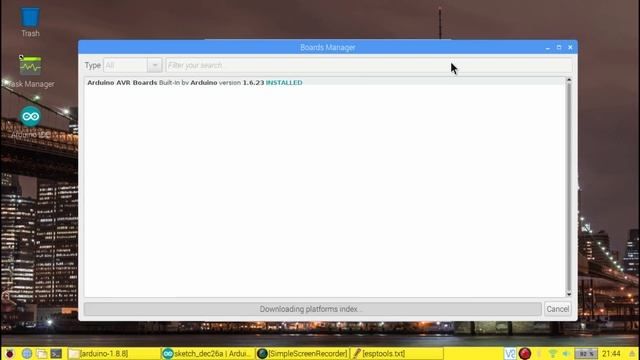Click the Downloading platforms index progress bar

313,309
